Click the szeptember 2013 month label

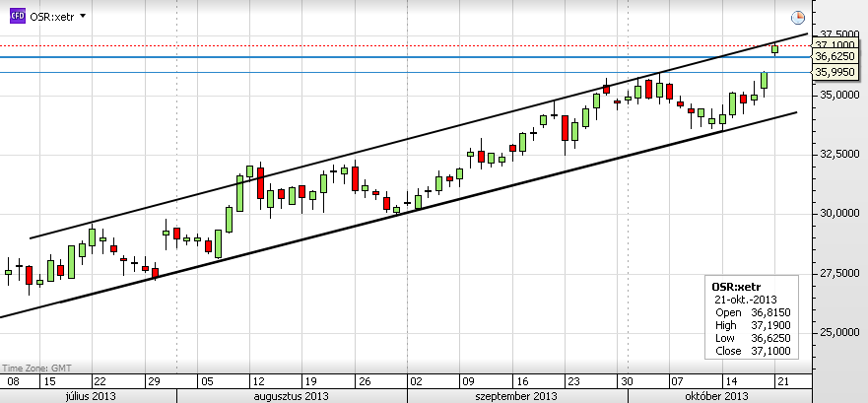pos(516,396)
